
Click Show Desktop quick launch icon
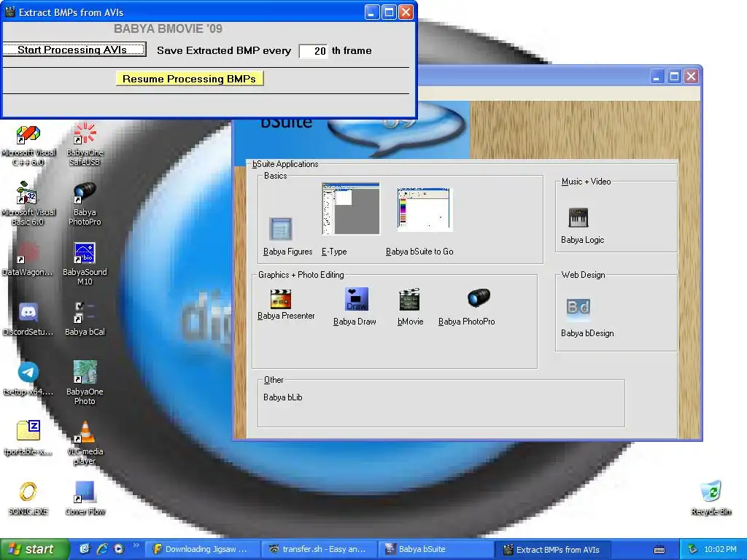tap(85, 549)
